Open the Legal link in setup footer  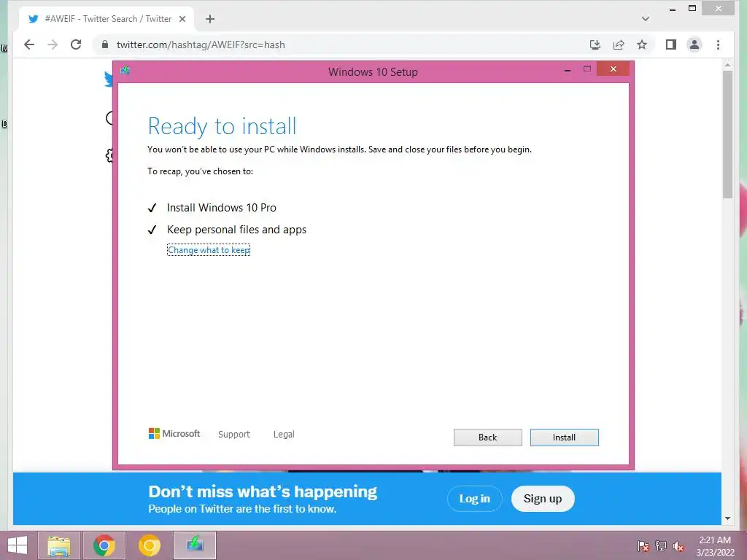coord(284,435)
